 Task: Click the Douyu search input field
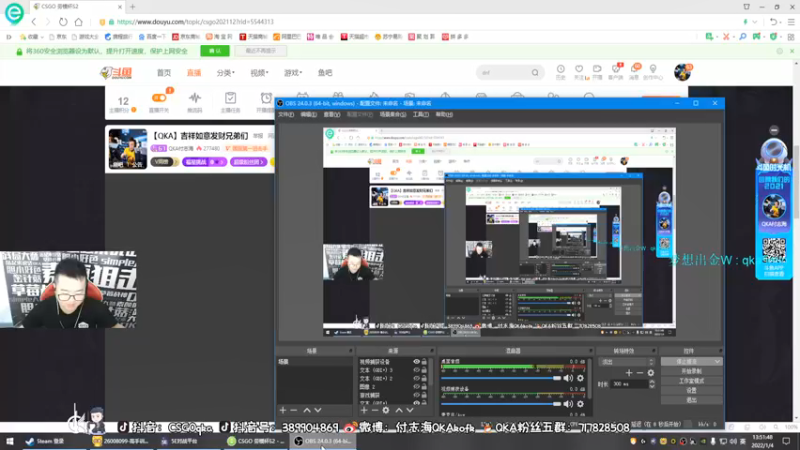coord(504,73)
